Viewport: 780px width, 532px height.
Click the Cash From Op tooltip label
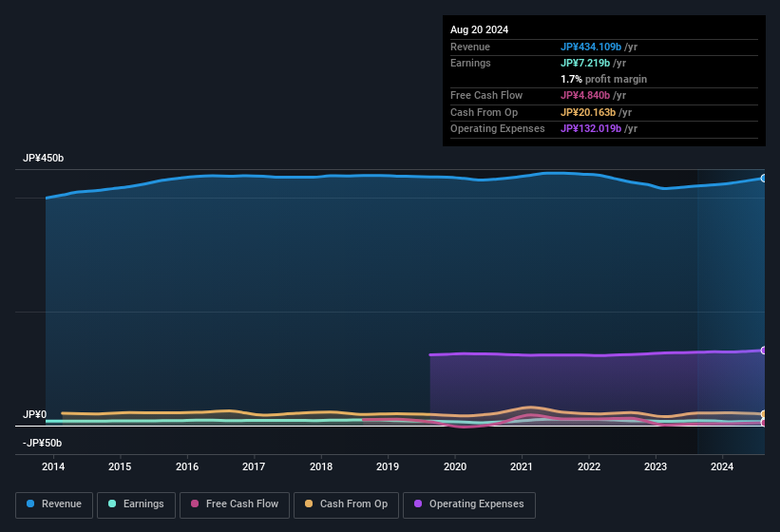[x=484, y=112]
